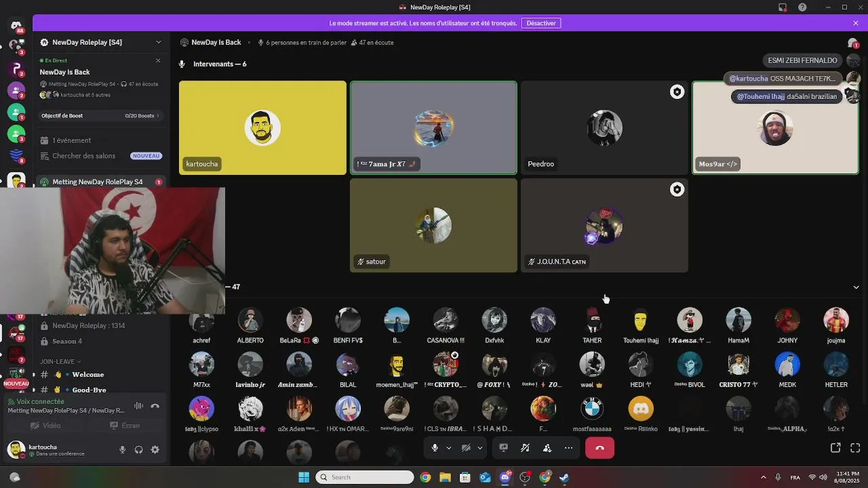Open Touhemi lhajj listener avatar

pyautogui.click(x=641, y=321)
